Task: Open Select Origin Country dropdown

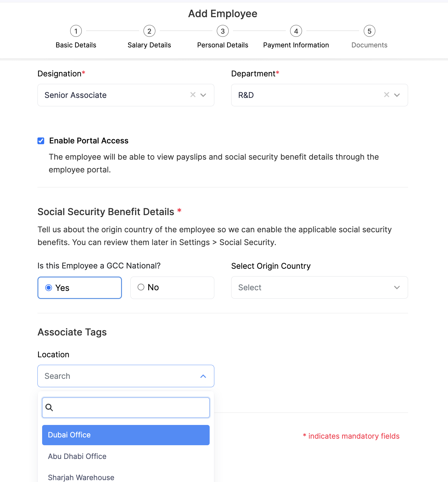Action: point(319,287)
